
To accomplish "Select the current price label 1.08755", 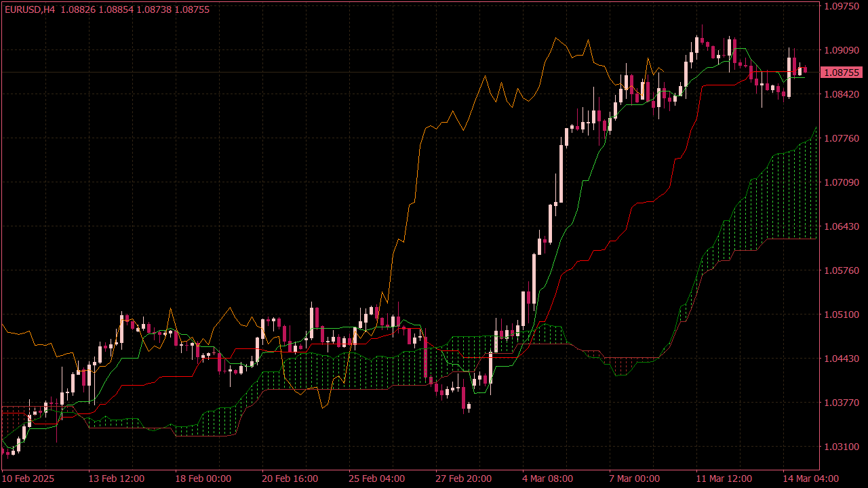I will click(x=842, y=73).
